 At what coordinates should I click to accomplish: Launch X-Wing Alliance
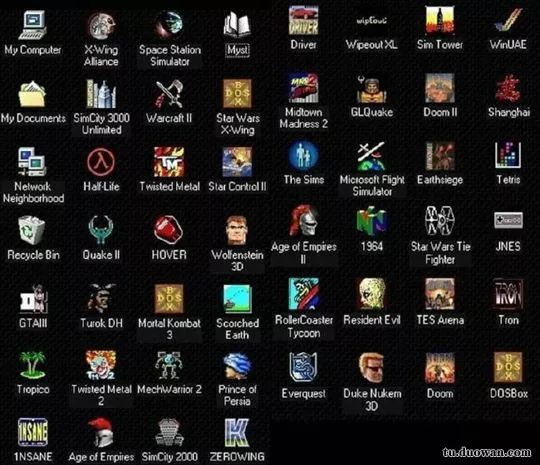[x=101, y=25]
